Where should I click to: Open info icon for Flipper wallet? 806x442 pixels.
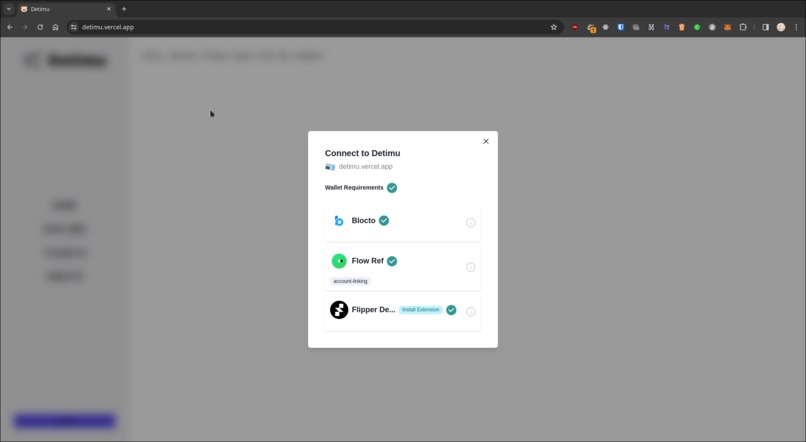click(470, 311)
